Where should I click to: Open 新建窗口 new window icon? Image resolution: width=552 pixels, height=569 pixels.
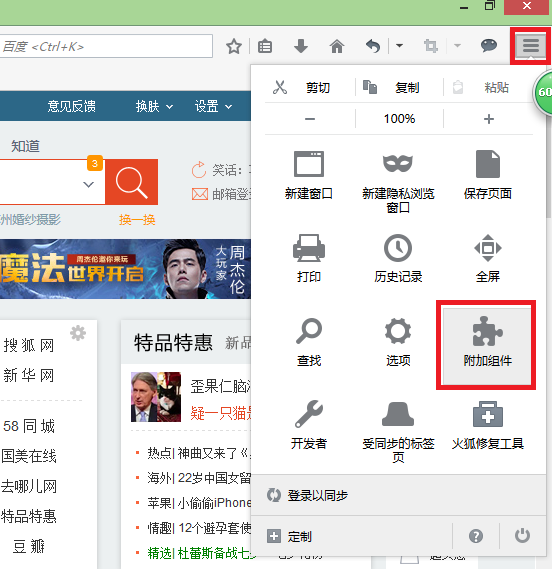point(309,164)
